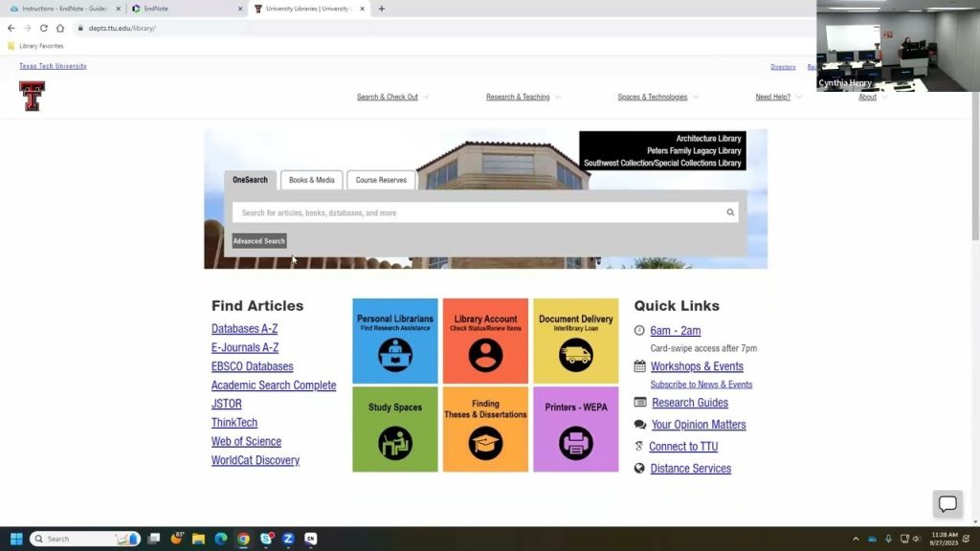The height and width of the screenshot is (551, 980).
Task: Click the browser home icon
Action: pyautogui.click(x=60, y=28)
